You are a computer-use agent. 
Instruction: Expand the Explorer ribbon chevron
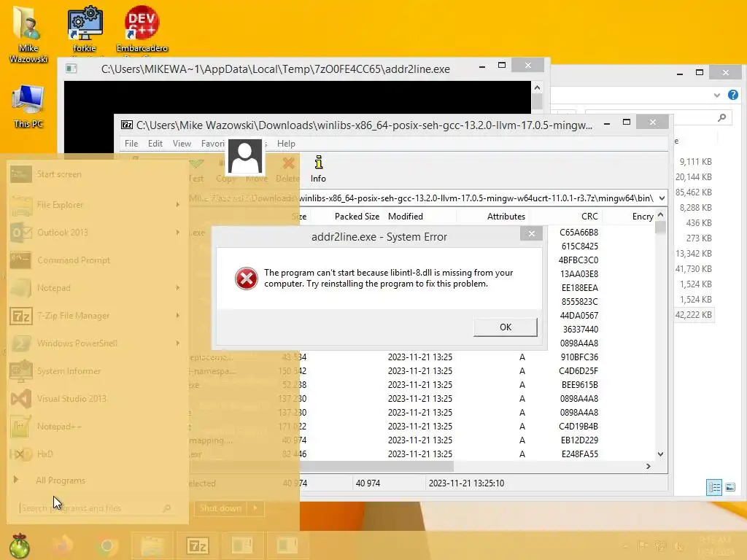tap(716, 96)
